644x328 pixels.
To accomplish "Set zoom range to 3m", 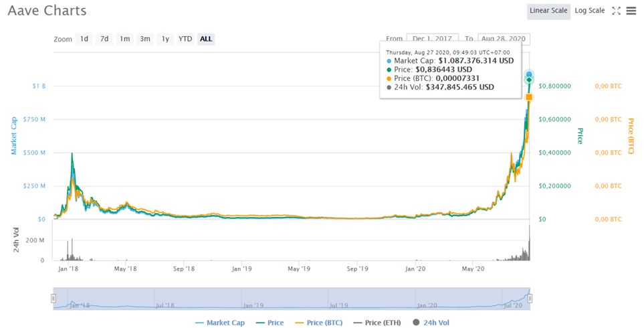I will click(x=145, y=39).
